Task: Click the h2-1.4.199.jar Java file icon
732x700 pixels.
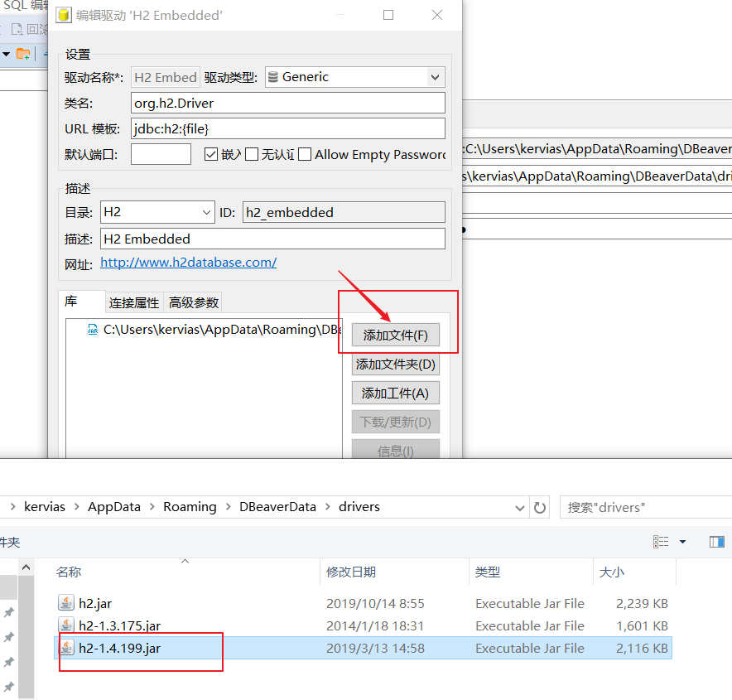Action: click(x=66, y=647)
